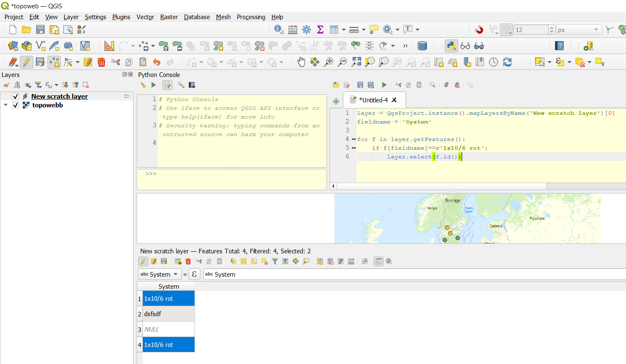Click the New Project icon

pyautogui.click(x=13, y=30)
